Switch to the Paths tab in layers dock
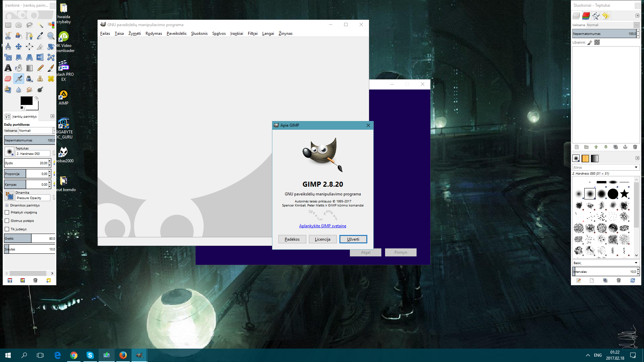The image size is (644, 362). [x=596, y=16]
